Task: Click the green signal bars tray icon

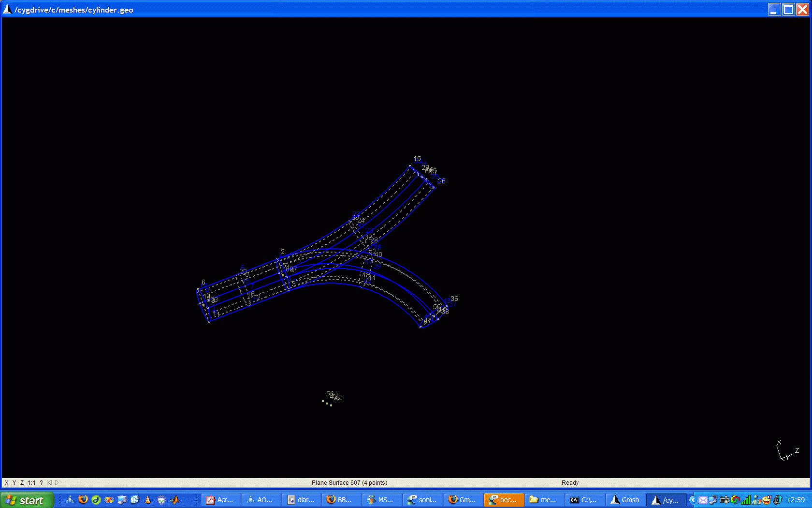Action: [746, 500]
